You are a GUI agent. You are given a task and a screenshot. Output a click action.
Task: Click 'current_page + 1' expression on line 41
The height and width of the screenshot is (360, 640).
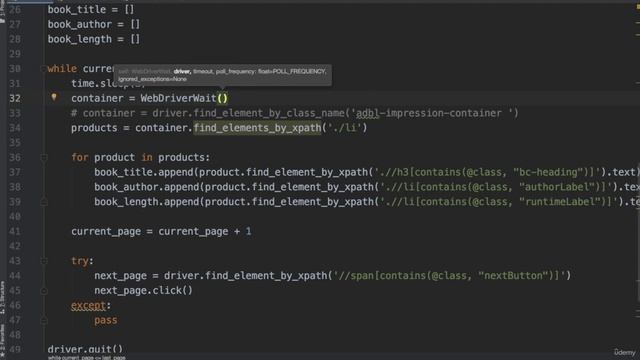pyautogui.click(x=204, y=231)
